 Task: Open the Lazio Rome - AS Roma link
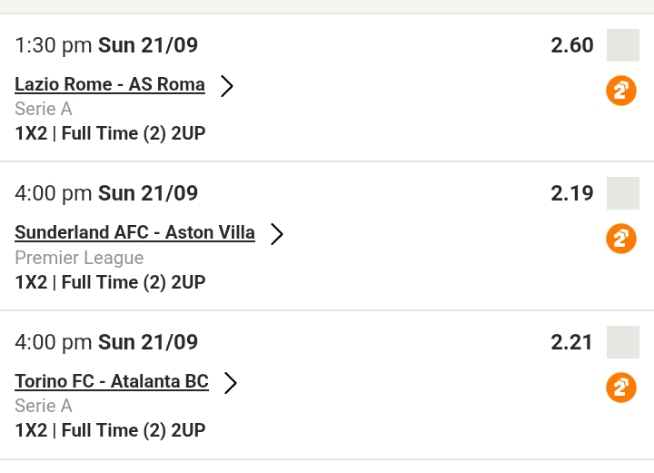[x=110, y=85]
